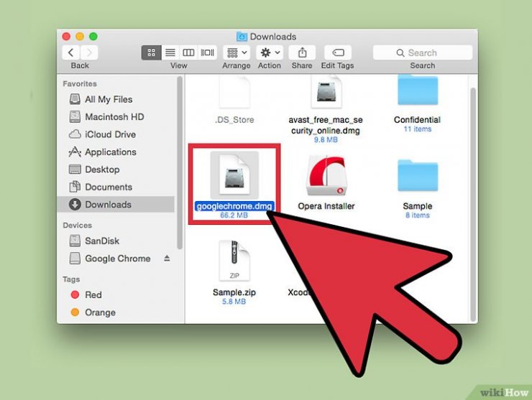Open the Action gear menu
This screenshot has width=532, height=400.
pyautogui.click(x=270, y=52)
